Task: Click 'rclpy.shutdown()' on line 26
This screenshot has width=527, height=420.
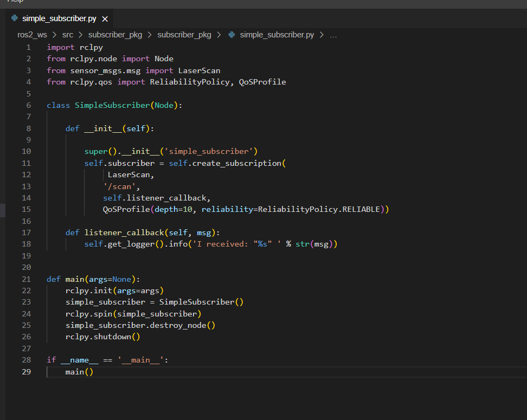Action: 103,337
